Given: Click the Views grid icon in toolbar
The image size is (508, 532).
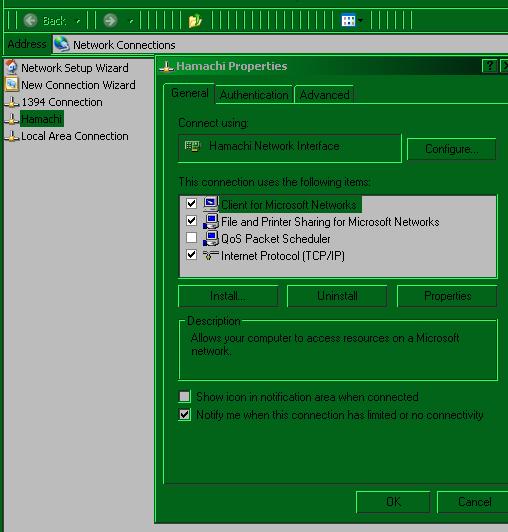Looking at the screenshot, I should tap(348, 20).
